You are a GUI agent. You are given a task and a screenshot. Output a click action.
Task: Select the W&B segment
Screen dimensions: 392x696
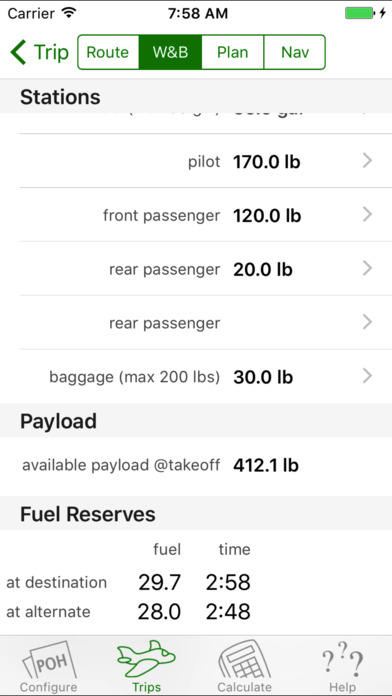click(x=170, y=52)
